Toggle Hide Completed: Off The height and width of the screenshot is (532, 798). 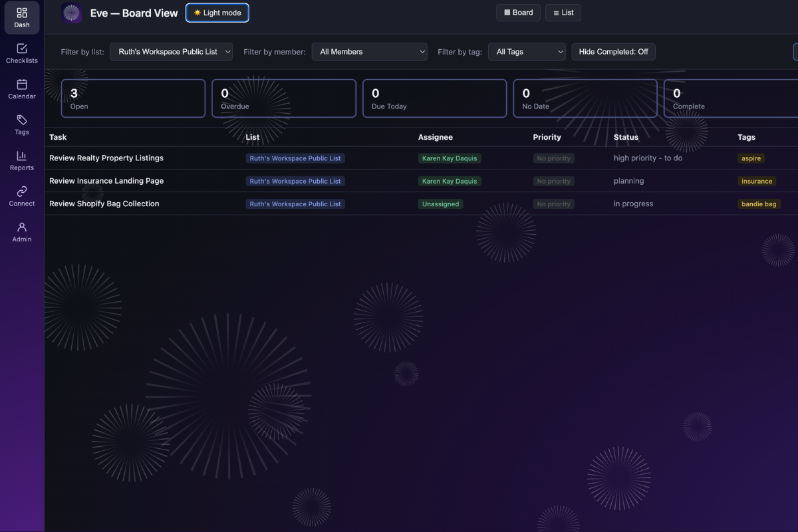[x=613, y=52]
